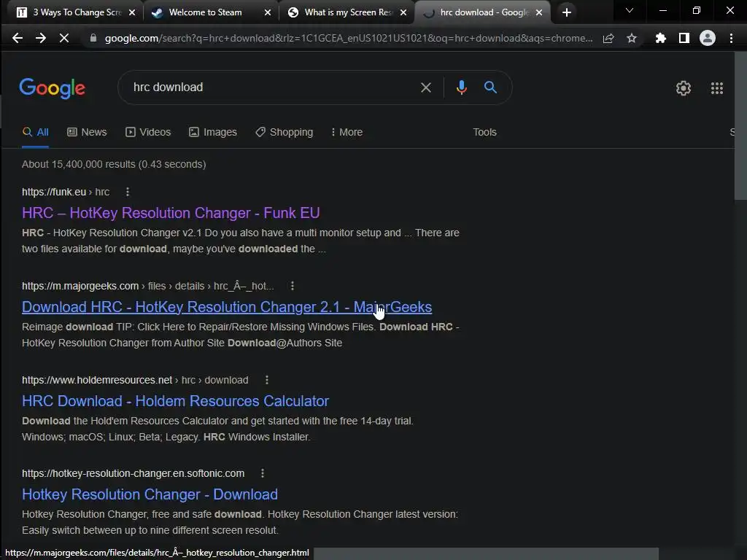Viewport: 747px width, 560px height.
Task: Switch to Shopping results
Action: point(285,133)
